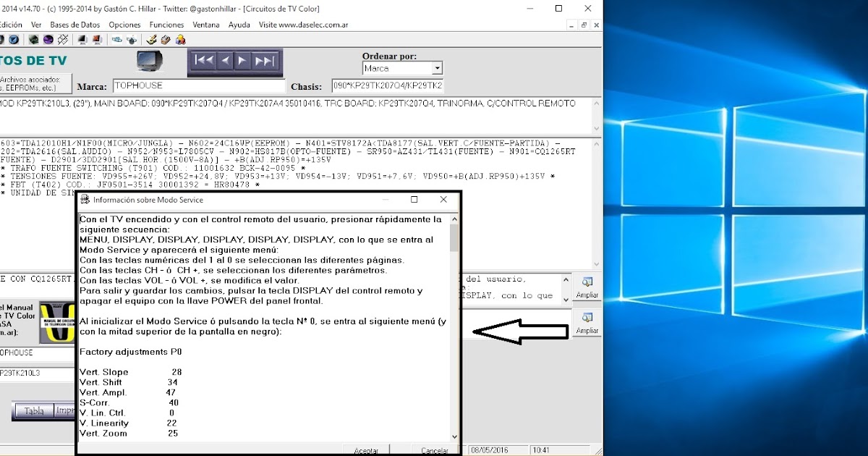Click the colored blocks person toolbar icon

point(181,39)
